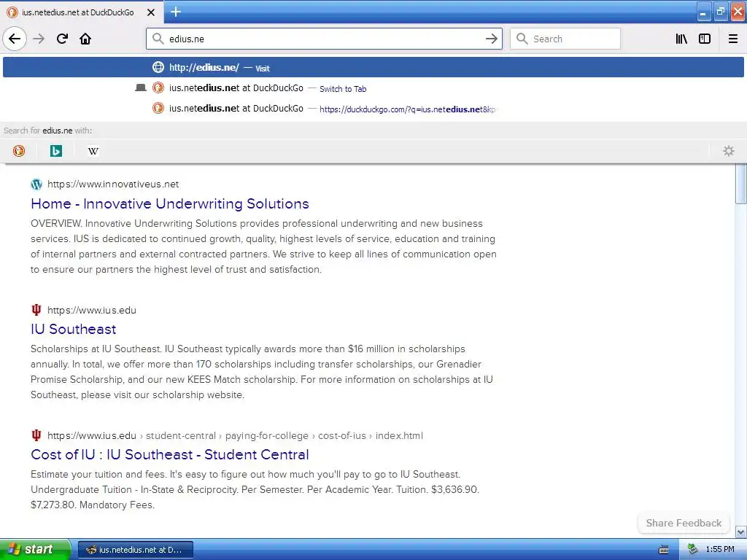
Task: Open Home - Innovative Underwriting Solutions result
Action: 169,204
